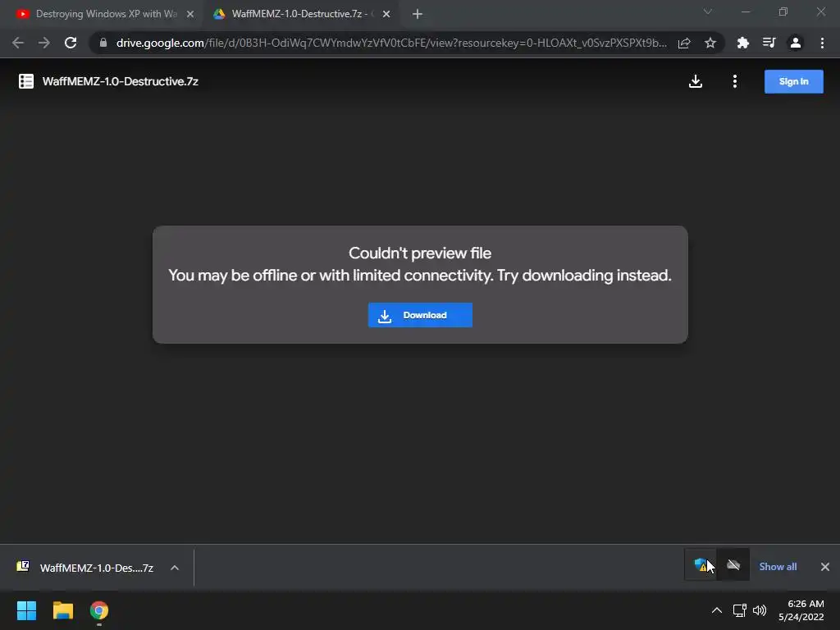This screenshot has height=630, width=840.
Task: Expand options for downloaded WaffMEMZ file
Action: [x=175, y=568]
